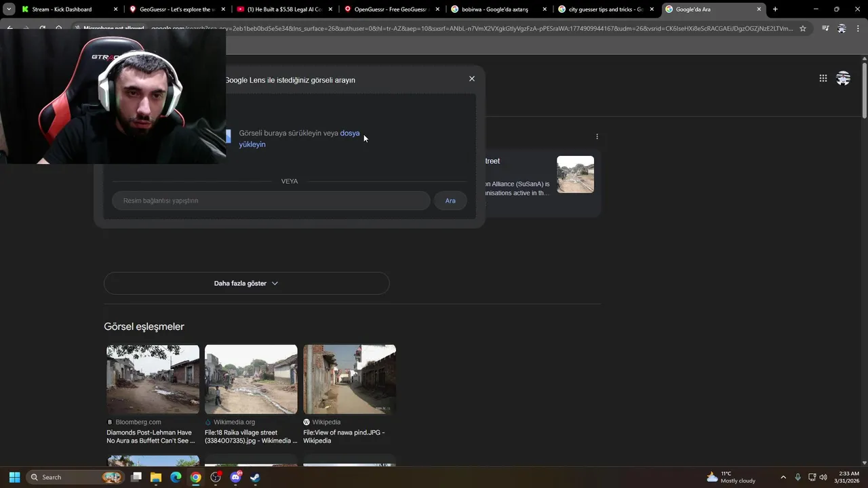Launch Microsoft Edge from the taskbar
This screenshot has height=488, width=868.
click(176, 477)
